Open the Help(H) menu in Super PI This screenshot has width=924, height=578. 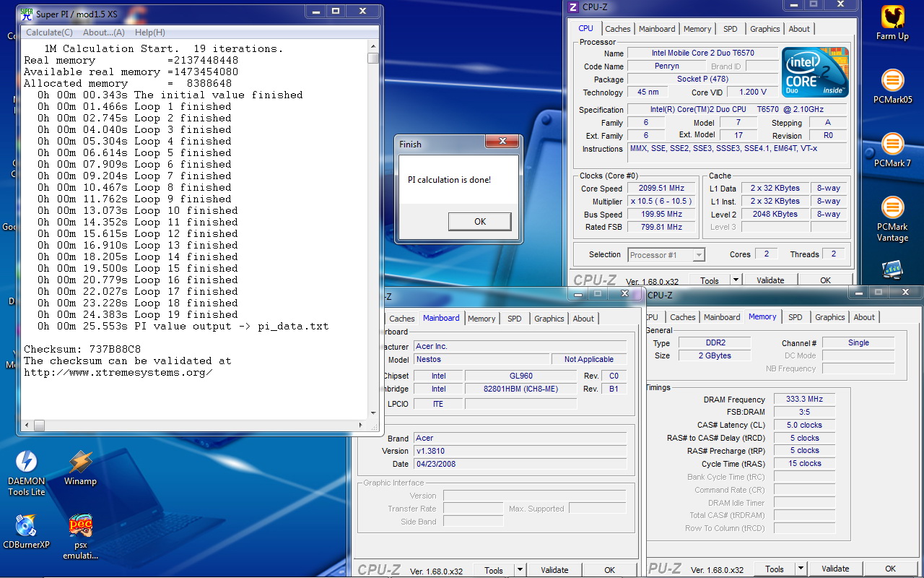pos(150,33)
